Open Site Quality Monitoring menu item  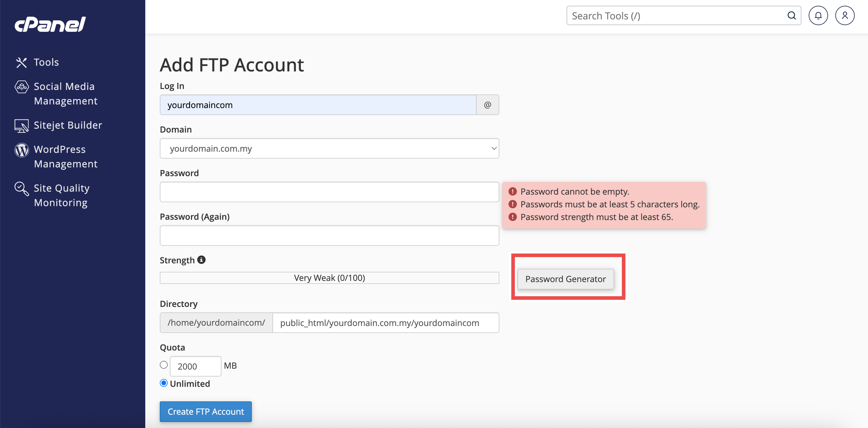[x=62, y=196]
